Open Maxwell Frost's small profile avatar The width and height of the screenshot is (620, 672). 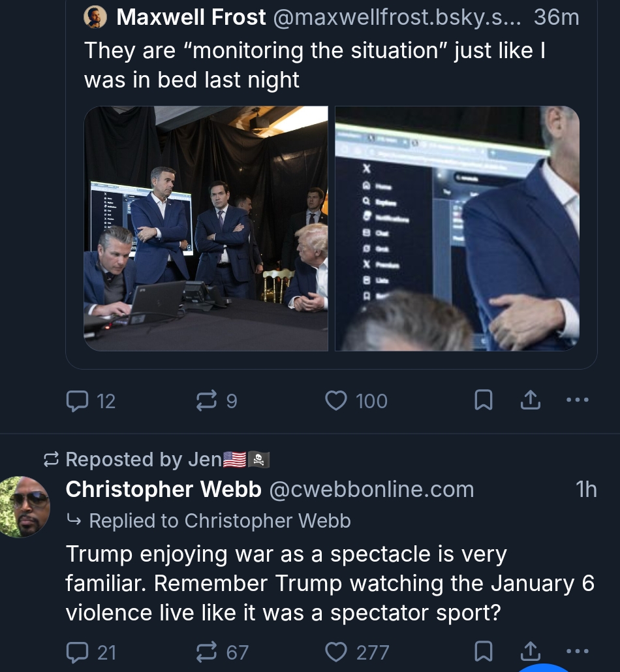[96, 18]
